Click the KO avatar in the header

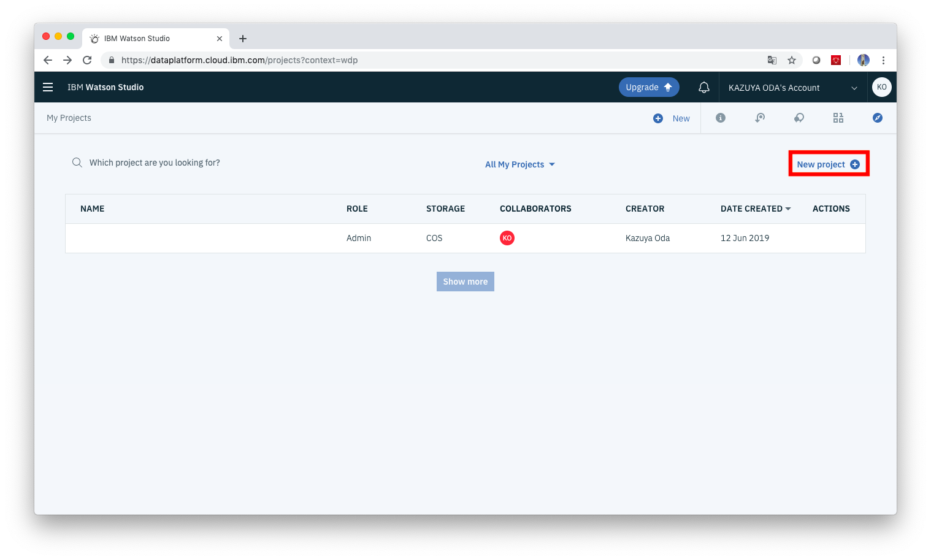coord(881,86)
